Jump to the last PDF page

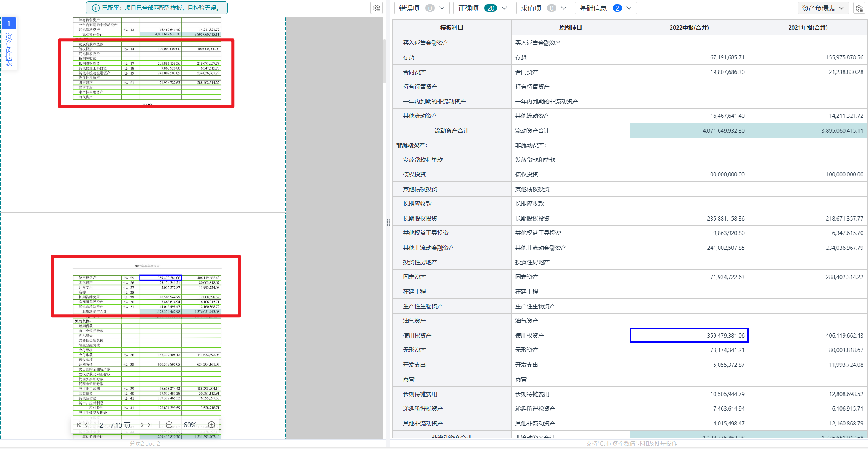(x=150, y=425)
